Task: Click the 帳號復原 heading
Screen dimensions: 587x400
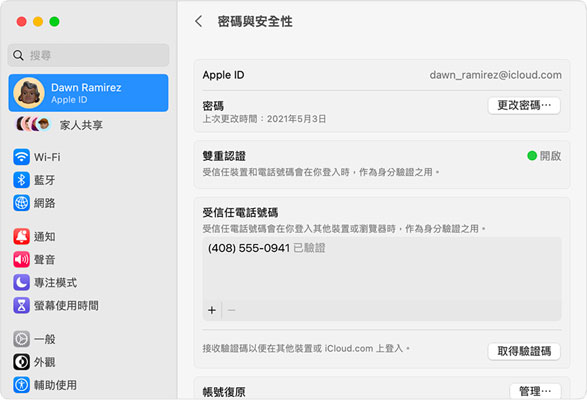Action: [x=224, y=392]
